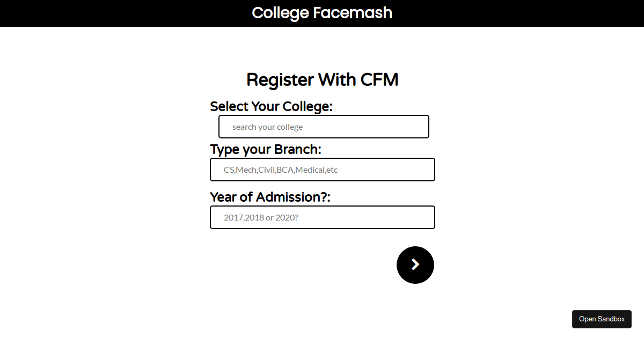Click the college search input field

324,127
